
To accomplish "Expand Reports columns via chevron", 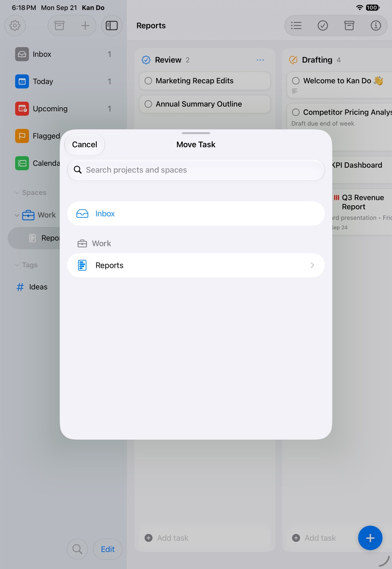I will coord(312,265).
